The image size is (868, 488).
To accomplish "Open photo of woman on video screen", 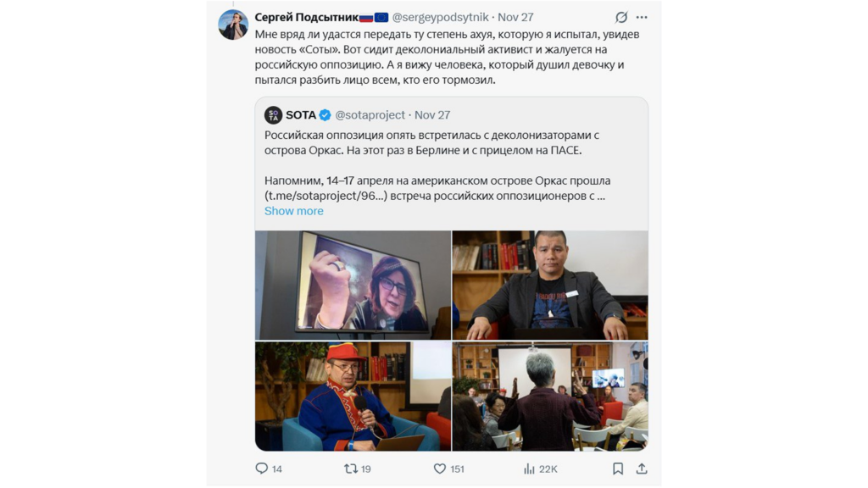I will pyautogui.click(x=353, y=285).
